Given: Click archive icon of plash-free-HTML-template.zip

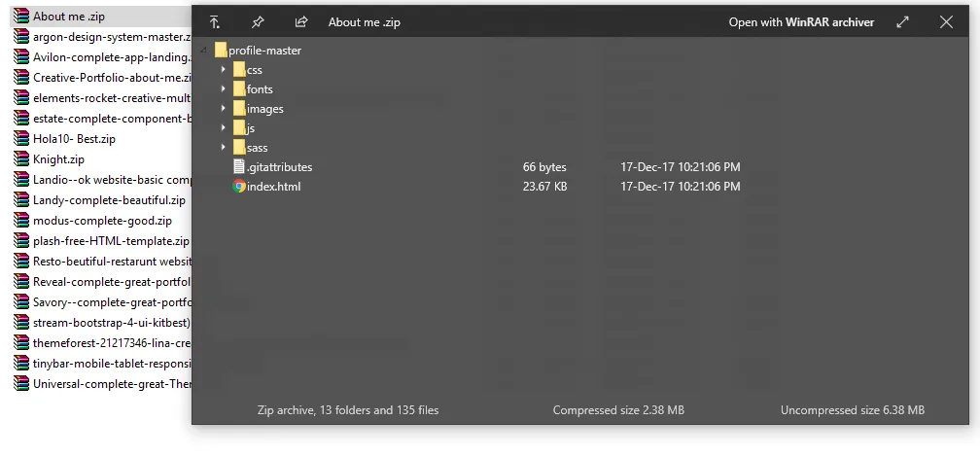Looking at the screenshot, I should tap(21, 240).
